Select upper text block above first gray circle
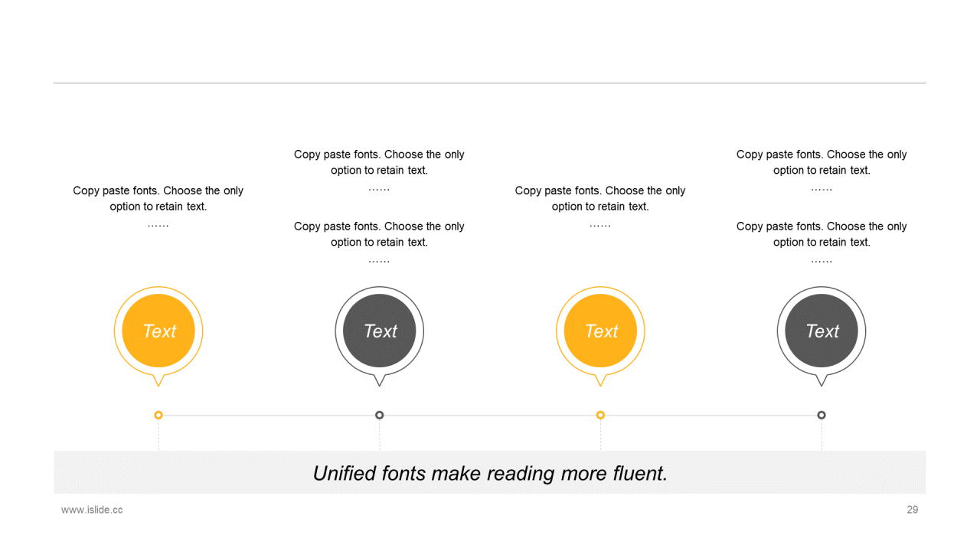Viewport: 980px width, 551px height. (x=380, y=171)
